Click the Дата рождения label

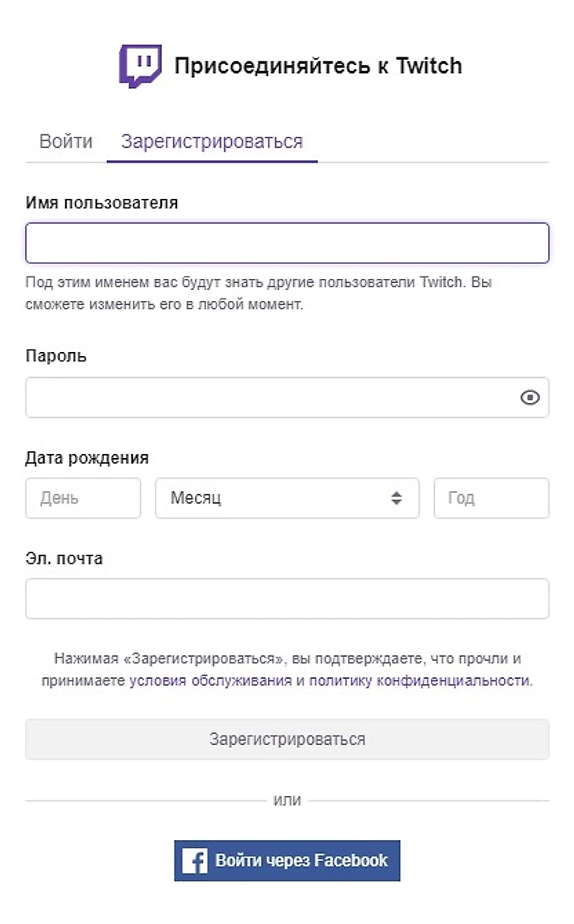(x=86, y=457)
